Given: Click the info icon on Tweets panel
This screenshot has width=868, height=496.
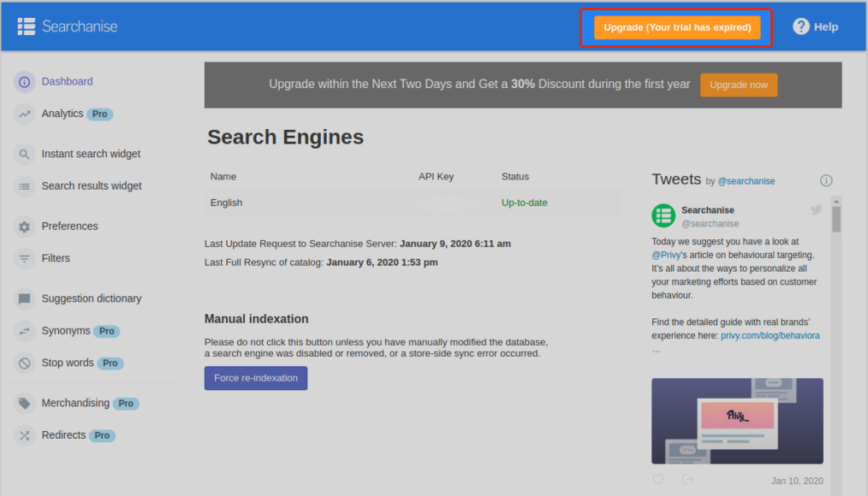Looking at the screenshot, I should point(826,180).
